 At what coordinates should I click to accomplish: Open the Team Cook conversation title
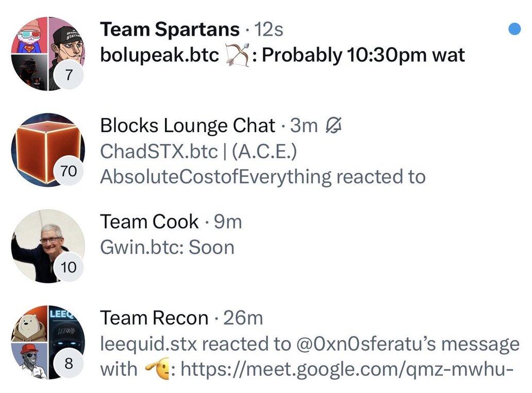149,222
